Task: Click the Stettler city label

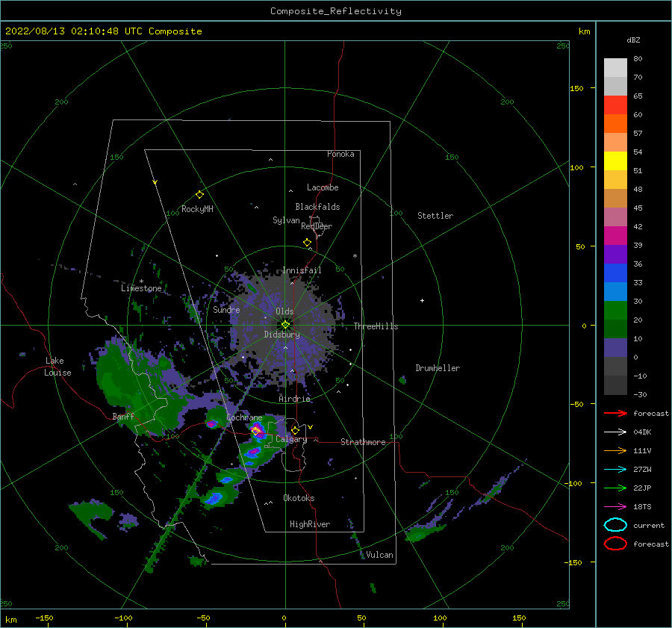Action: [435, 216]
